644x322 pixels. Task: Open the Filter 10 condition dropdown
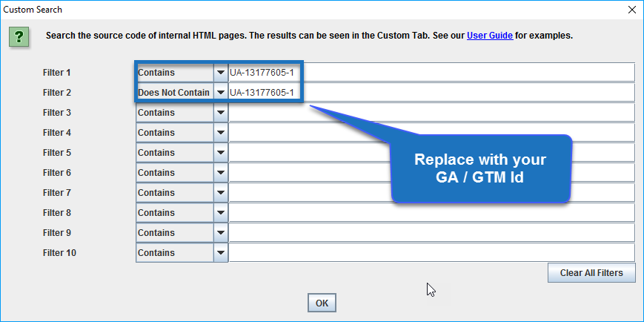tap(182, 253)
